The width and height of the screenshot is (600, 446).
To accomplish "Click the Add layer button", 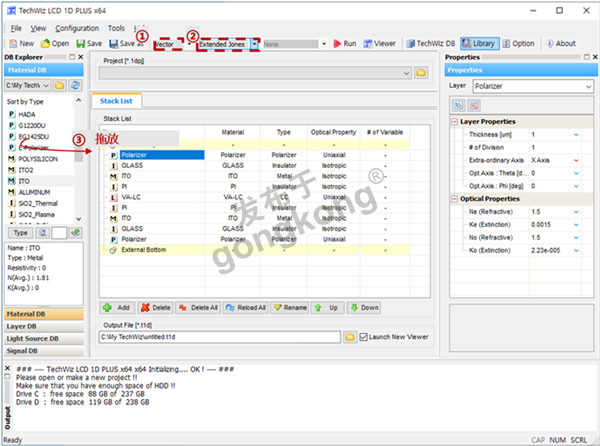I will point(117,308).
